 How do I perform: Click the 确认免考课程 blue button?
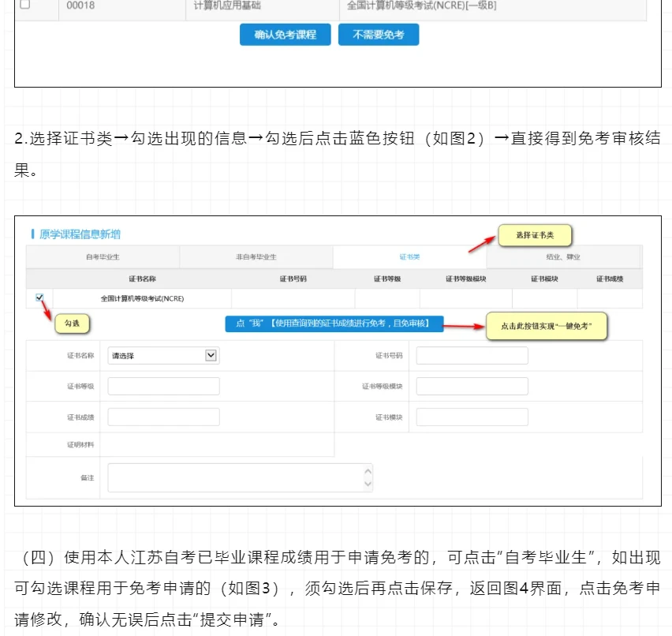pyautogui.click(x=285, y=34)
